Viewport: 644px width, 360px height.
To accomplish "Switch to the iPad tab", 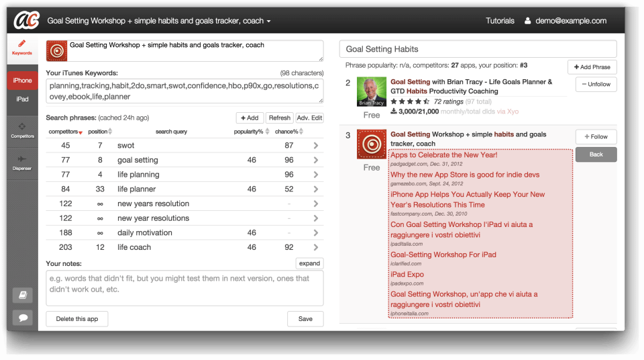I will 22,99.
